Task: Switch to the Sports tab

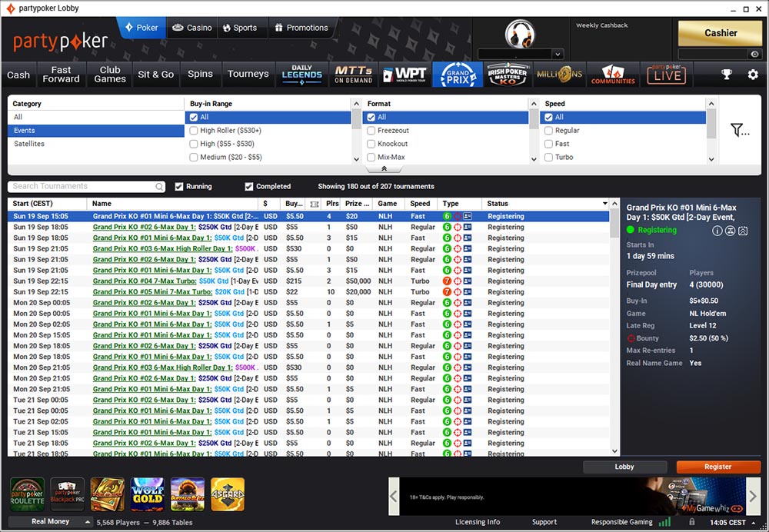Action: (240, 28)
